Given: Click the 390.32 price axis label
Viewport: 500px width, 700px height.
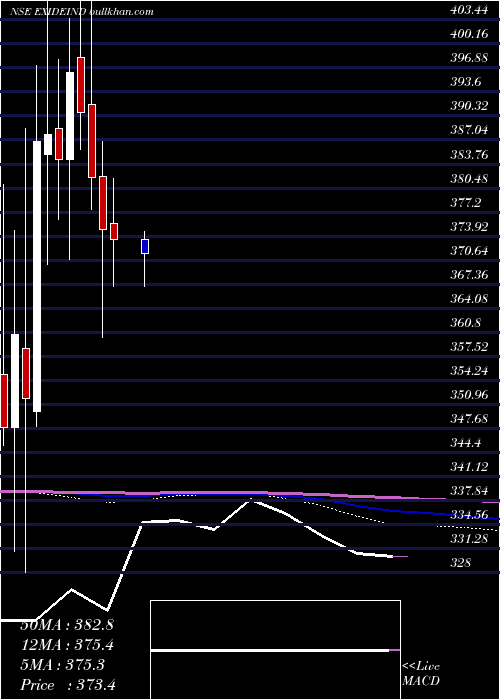Looking at the screenshot, I should [x=468, y=107].
